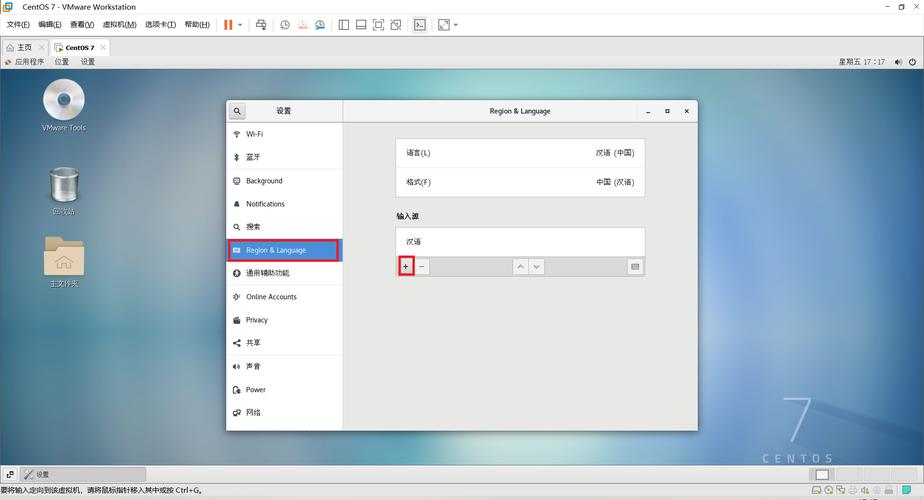This screenshot has height=500, width=924.
Task: Click the hard disk status bar icon
Action: tap(816, 490)
